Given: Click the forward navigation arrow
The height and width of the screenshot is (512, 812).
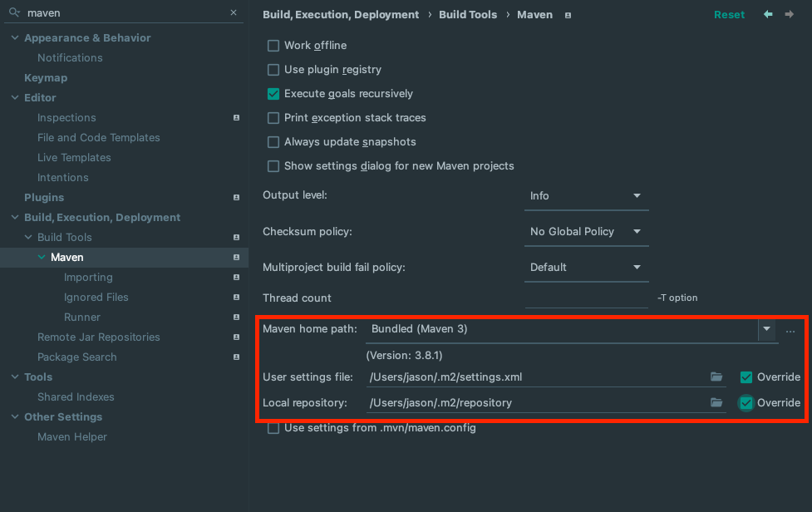Looking at the screenshot, I should click(x=789, y=15).
